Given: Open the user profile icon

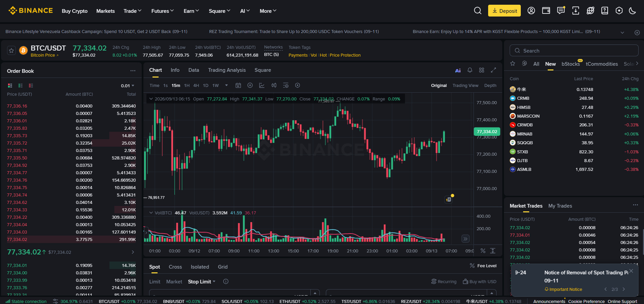Looking at the screenshot, I should pos(531,11).
